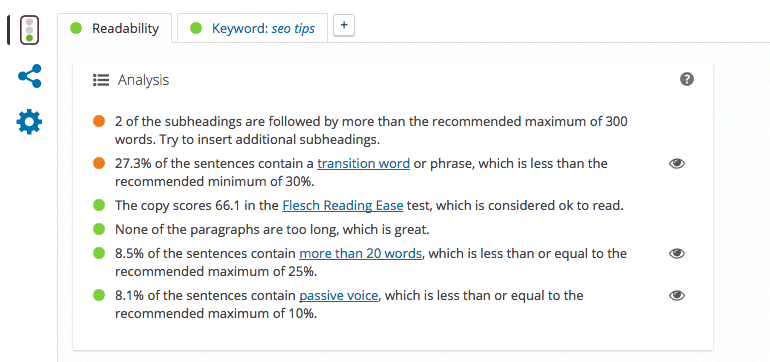770x362 pixels.
Task: Toggle eye highlight for passive voice sentences
Action: click(677, 295)
